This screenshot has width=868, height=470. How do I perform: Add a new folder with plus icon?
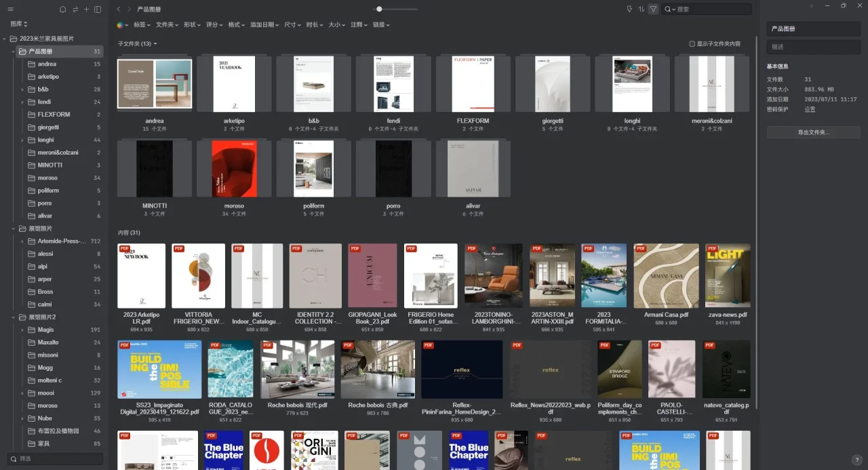tap(86, 9)
